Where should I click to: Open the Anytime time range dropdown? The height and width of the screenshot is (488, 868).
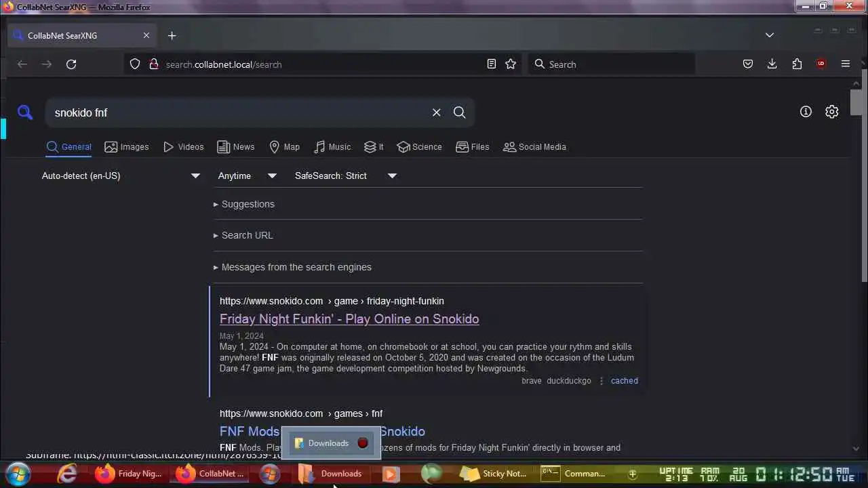[x=247, y=176]
